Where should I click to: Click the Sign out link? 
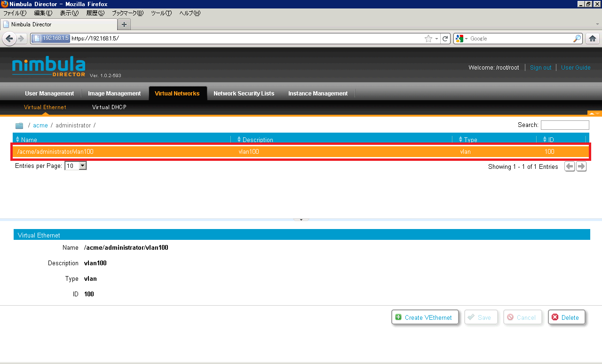click(x=540, y=68)
